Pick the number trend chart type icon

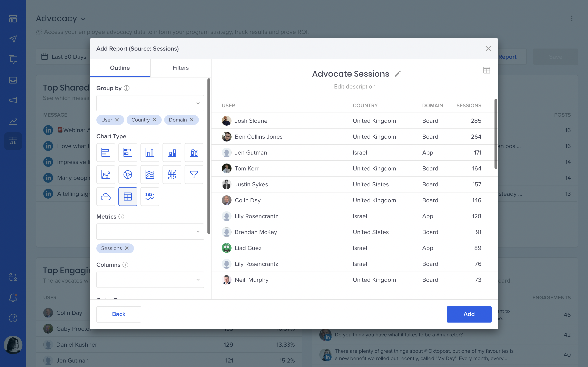pos(150,196)
